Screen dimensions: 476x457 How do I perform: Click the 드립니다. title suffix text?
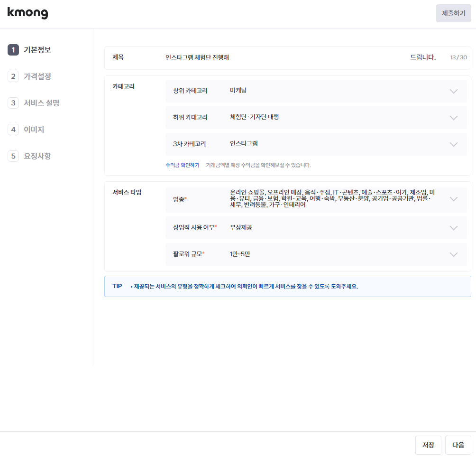423,57
